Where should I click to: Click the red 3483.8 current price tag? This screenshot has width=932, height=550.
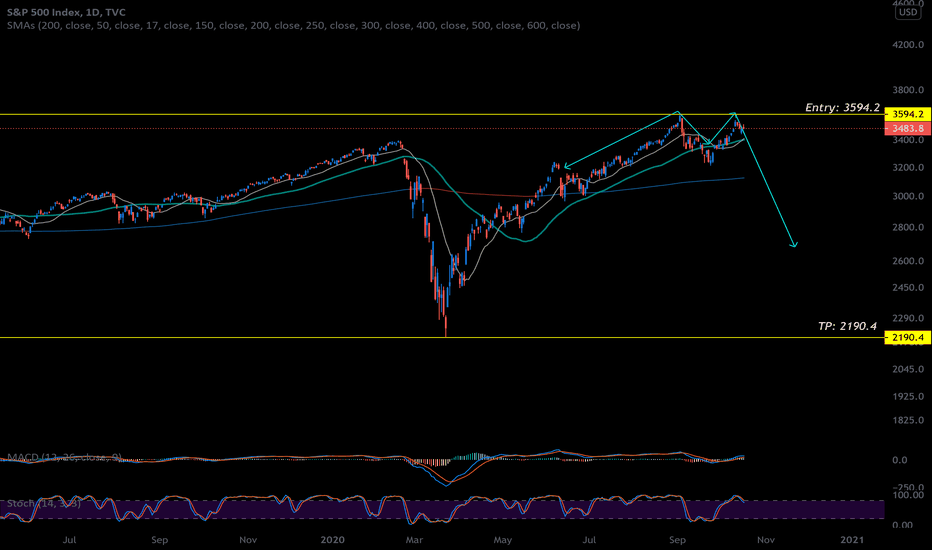pos(908,128)
